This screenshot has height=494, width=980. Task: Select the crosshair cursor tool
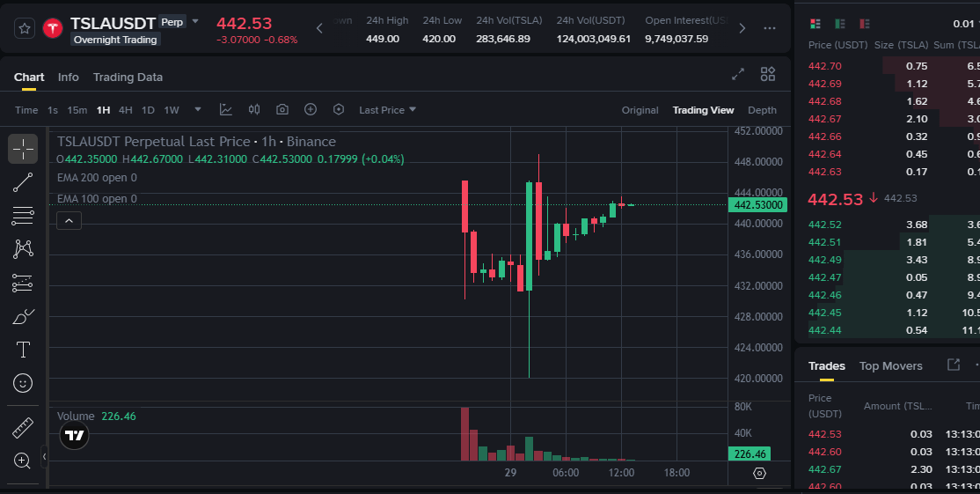[x=23, y=149]
